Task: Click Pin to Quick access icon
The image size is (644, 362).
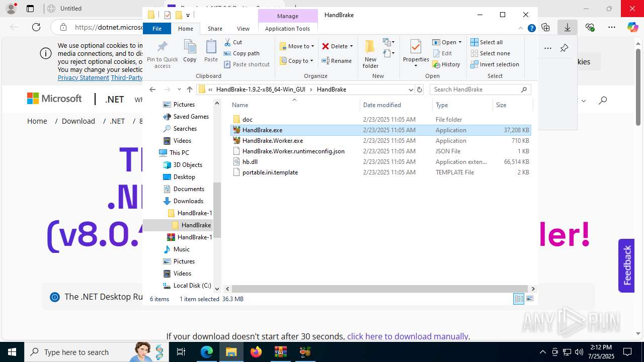Action: click(162, 47)
